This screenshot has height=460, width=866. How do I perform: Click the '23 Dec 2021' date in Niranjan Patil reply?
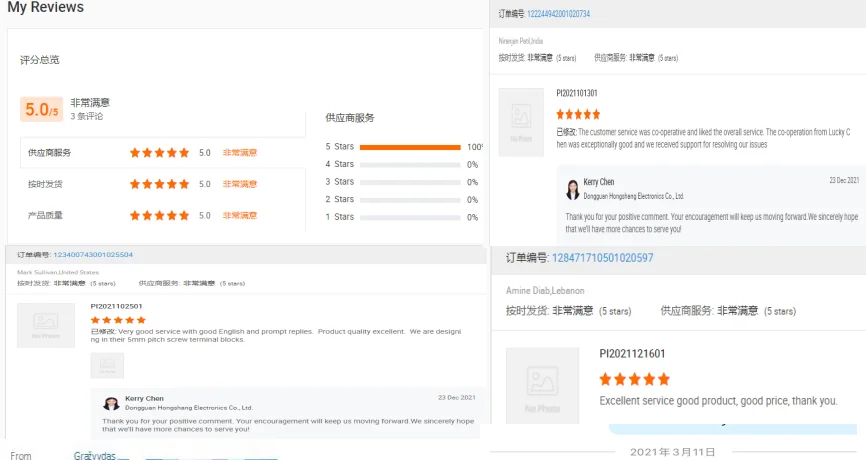[844, 180]
